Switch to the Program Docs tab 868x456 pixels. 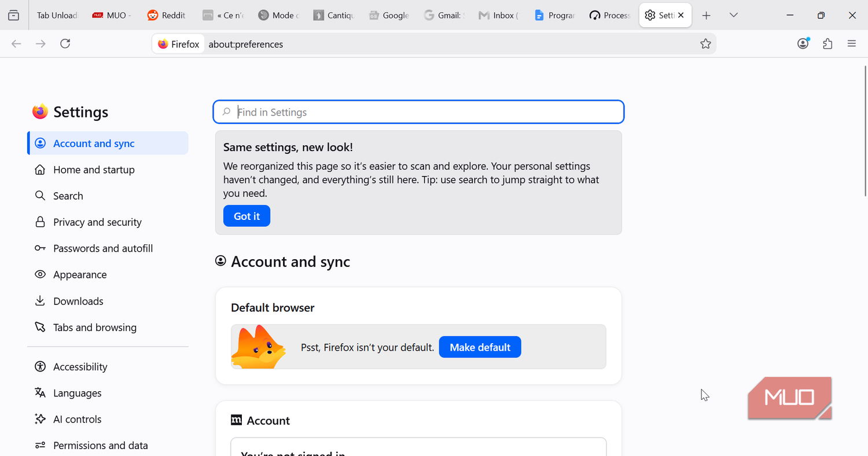tap(555, 16)
